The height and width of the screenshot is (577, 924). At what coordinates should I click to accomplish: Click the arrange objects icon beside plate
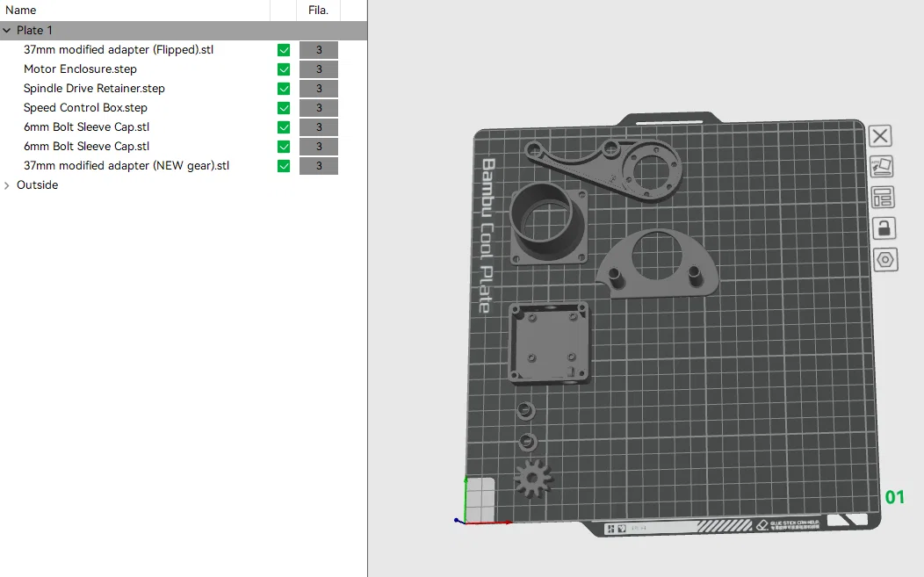[883, 198]
